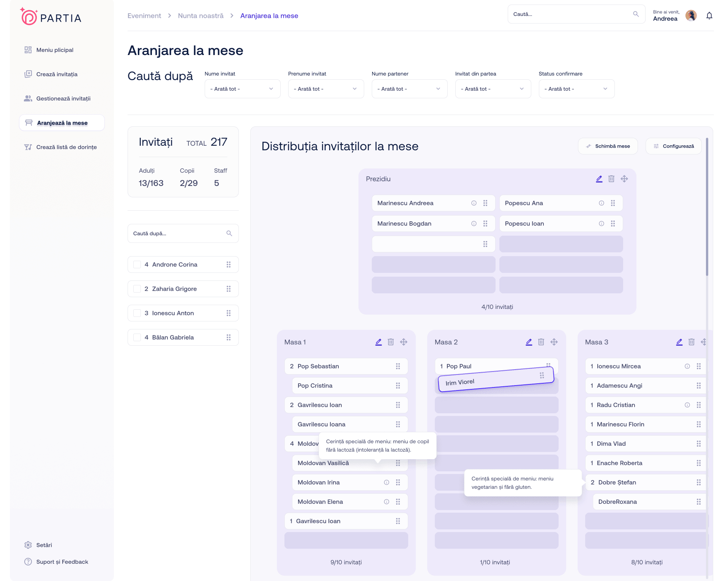Focus the top Caută search field
The image size is (728, 581).
576,14
